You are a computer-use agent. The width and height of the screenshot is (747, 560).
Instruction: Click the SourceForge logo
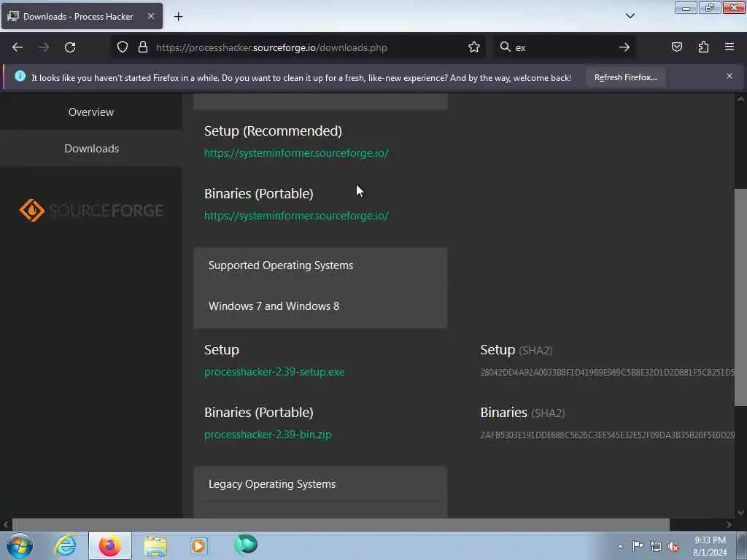click(91, 210)
